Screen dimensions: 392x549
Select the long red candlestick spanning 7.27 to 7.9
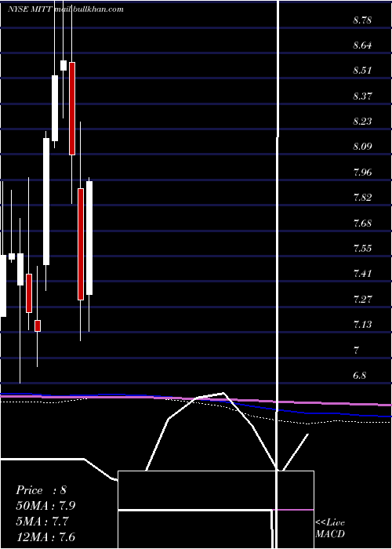(x=81, y=245)
